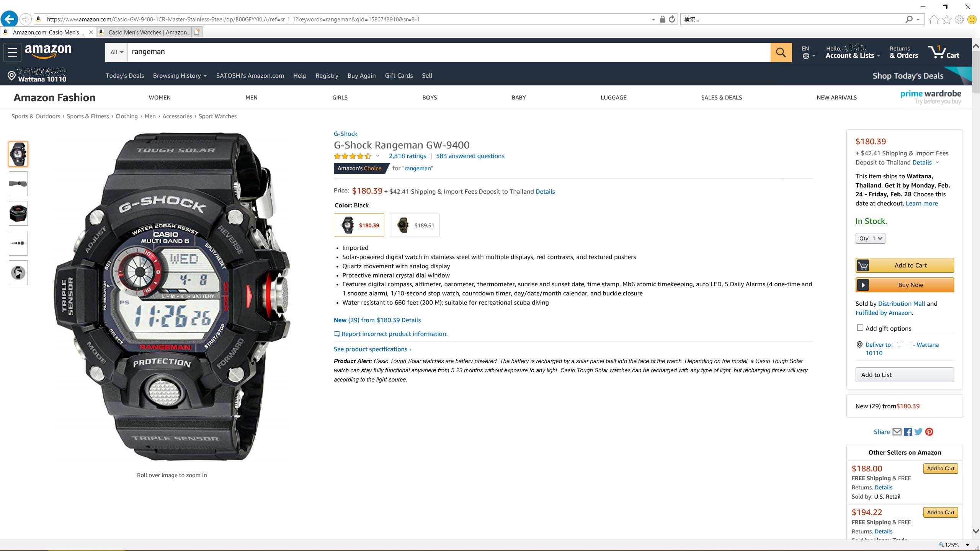980x551 pixels.
Task: Click the Amazon search input field
Action: 449,52
